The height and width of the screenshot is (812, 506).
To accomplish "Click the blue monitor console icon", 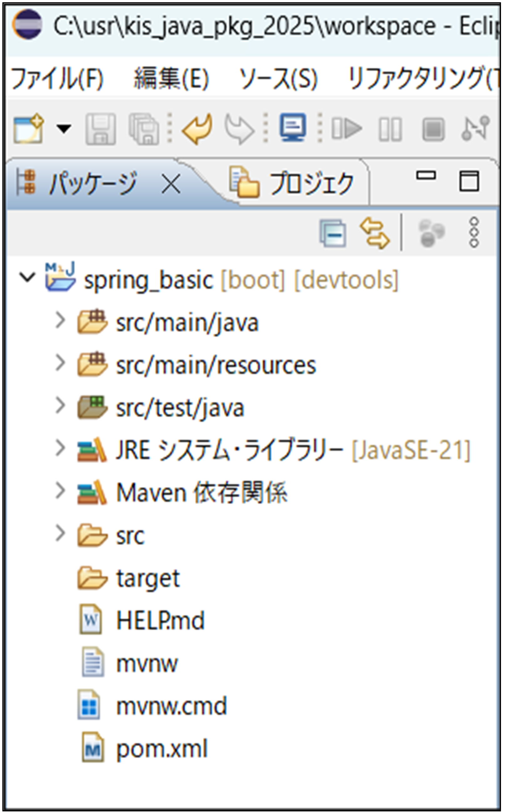I will click(293, 127).
